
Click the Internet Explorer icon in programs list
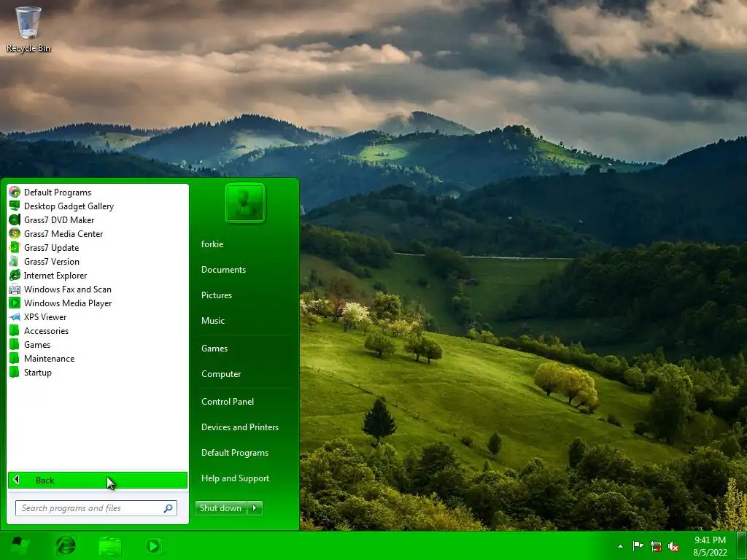15,275
